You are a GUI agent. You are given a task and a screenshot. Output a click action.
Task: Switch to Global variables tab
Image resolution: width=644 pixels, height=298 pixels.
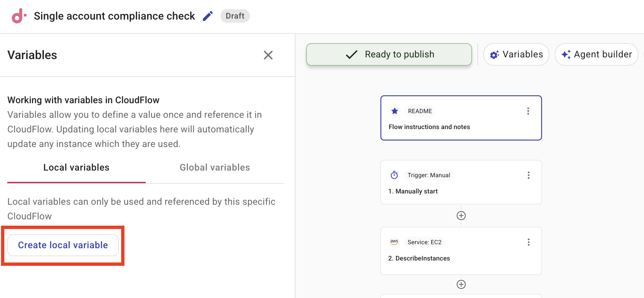tap(215, 168)
